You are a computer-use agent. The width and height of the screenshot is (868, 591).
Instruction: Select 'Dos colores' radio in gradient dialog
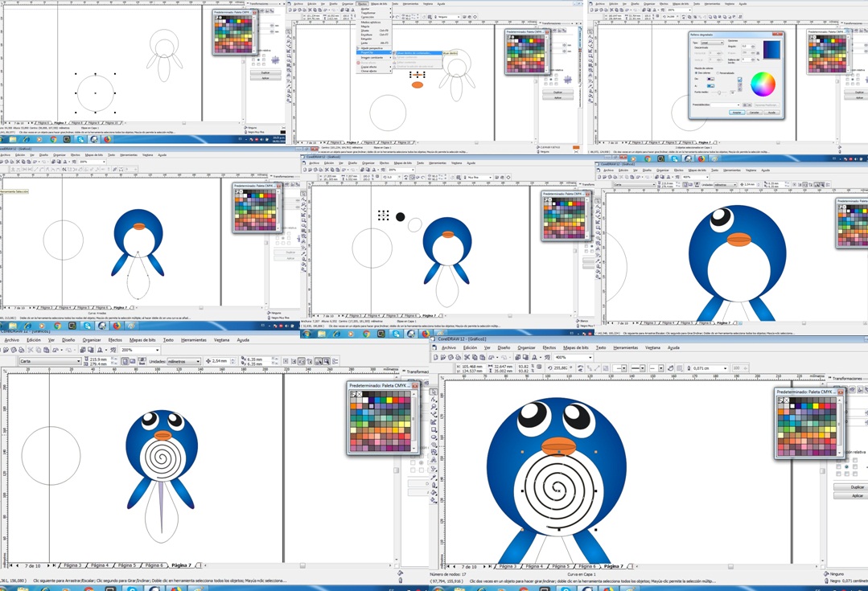tap(696, 73)
